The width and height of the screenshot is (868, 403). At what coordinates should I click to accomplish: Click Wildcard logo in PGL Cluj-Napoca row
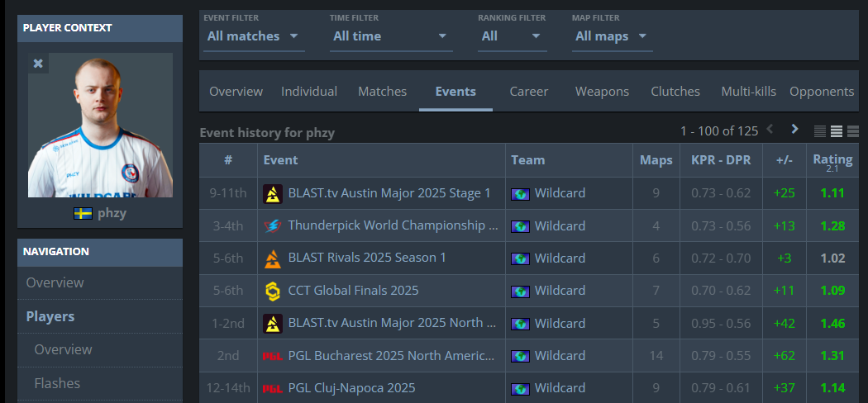click(x=520, y=389)
